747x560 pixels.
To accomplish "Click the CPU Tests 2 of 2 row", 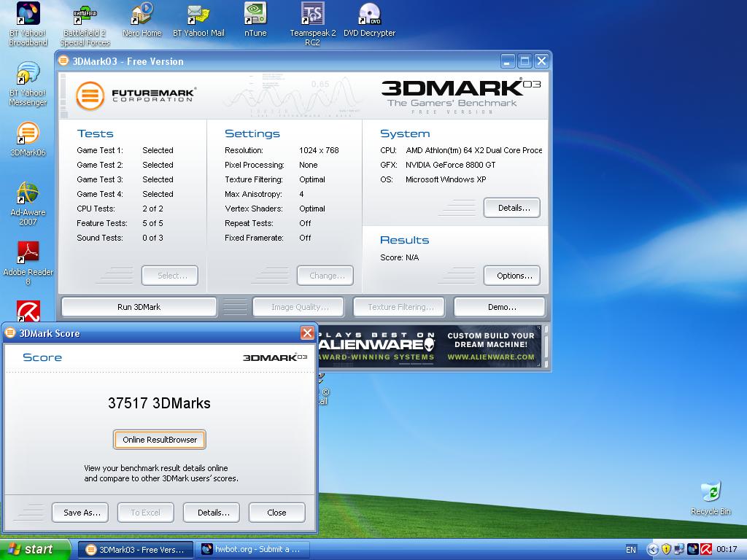I will click(120, 209).
